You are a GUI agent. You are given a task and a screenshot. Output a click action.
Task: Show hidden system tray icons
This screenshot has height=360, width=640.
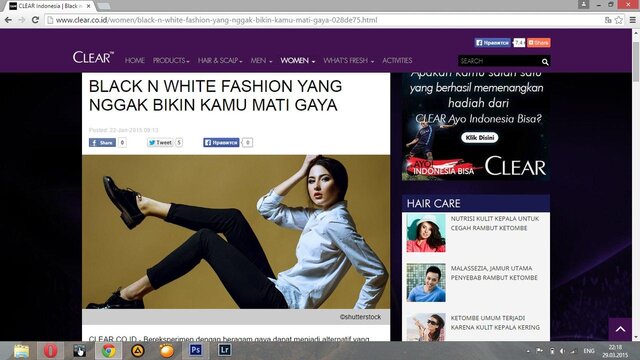[x=528, y=351]
